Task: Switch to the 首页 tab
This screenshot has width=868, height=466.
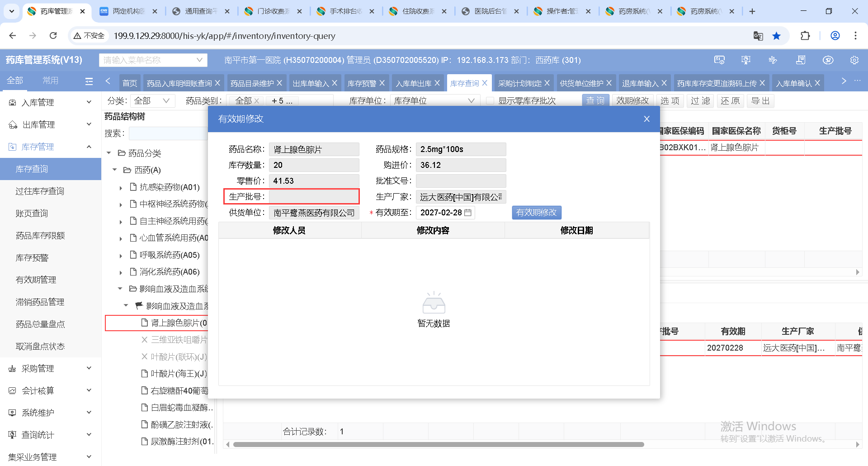Action: coord(130,83)
